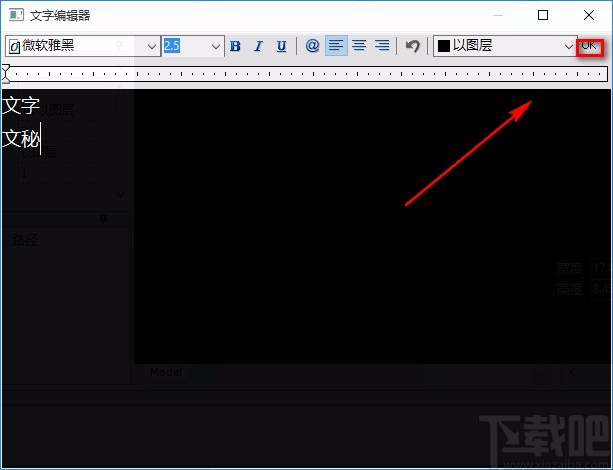Click the indent marker on the ruler
Image resolution: width=613 pixels, height=470 pixels.
point(6,72)
